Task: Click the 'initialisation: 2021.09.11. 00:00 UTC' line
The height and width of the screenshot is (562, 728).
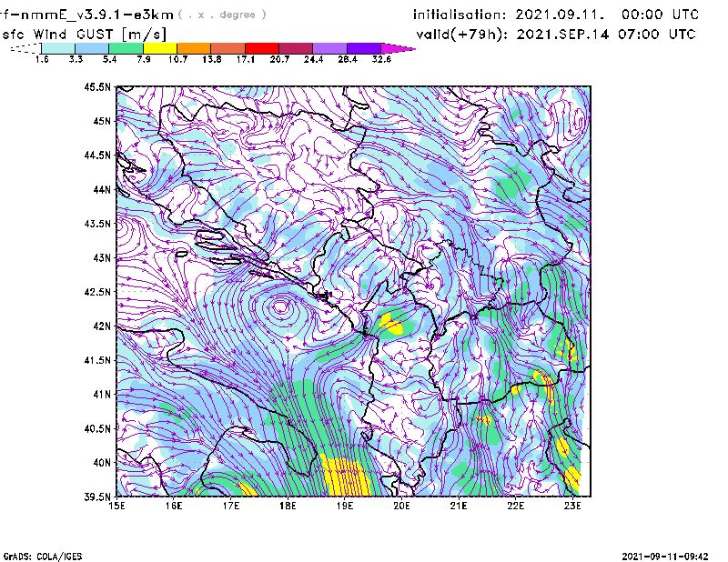Action: (556, 15)
